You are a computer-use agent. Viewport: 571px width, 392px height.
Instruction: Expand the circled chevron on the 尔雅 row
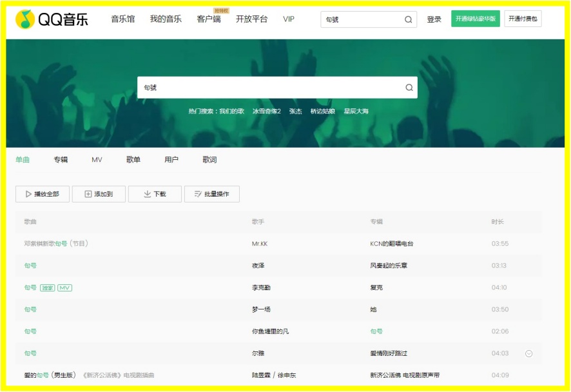pos(528,353)
